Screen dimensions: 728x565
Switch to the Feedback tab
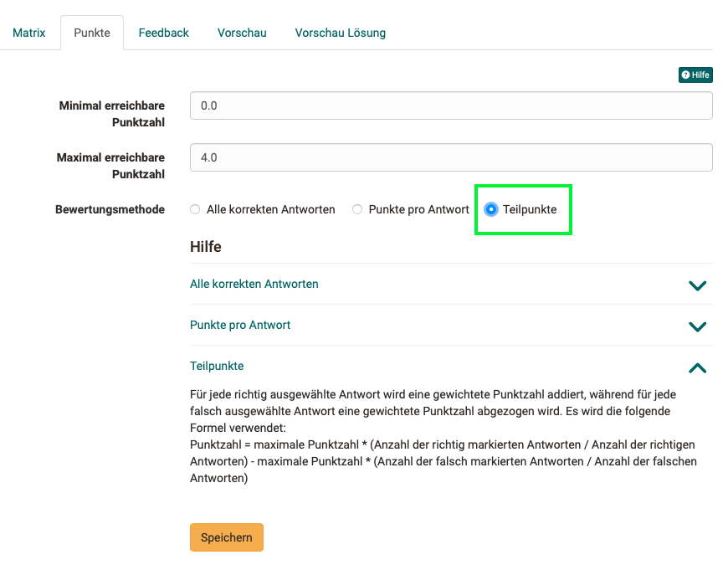(164, 33)
